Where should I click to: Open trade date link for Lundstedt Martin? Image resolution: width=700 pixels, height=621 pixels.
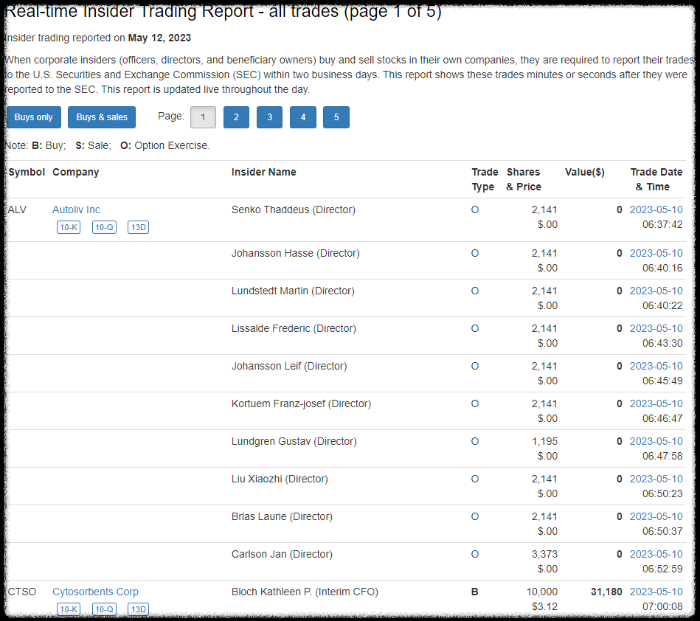(x=656, y=291)
